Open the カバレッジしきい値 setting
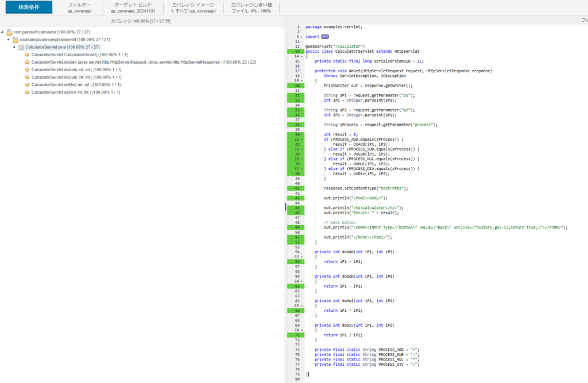Image resolution: width=588 pixels, height=383 pixels. [250, 7]
